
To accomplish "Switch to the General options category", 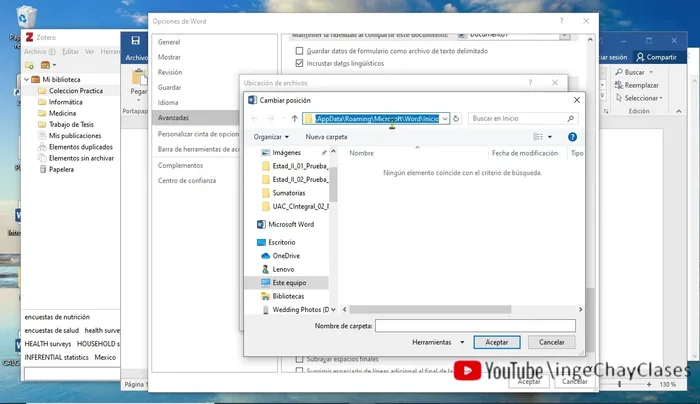I will point(169,43).
